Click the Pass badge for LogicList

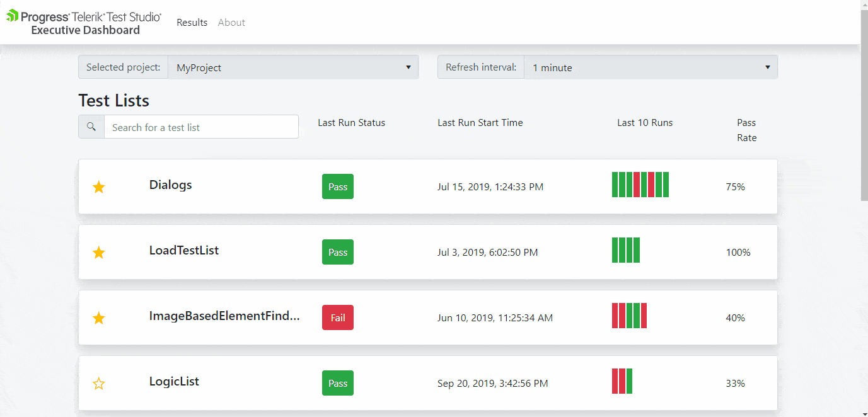click(337, 382)
